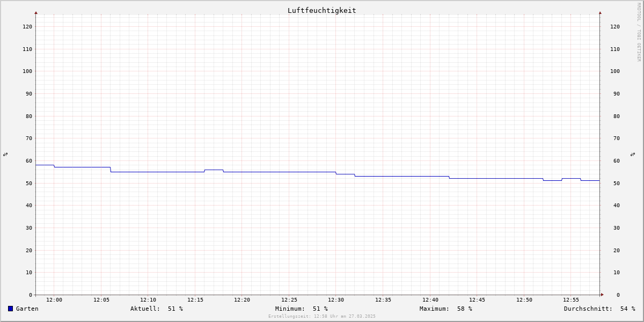Click the 12:20 time axis label

[x=242, y=300]
